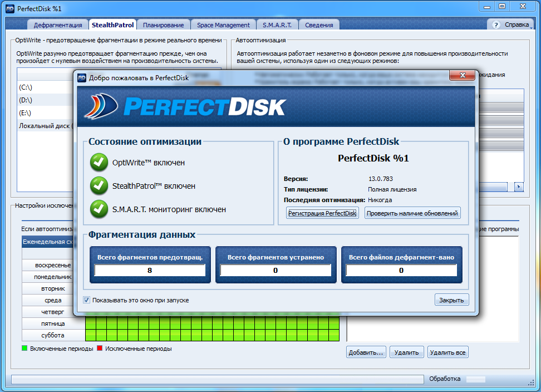This screenshot has height=392, width=541.
Task: Click the пятница row label in the schedule
Action: click(x=53, y=324)
